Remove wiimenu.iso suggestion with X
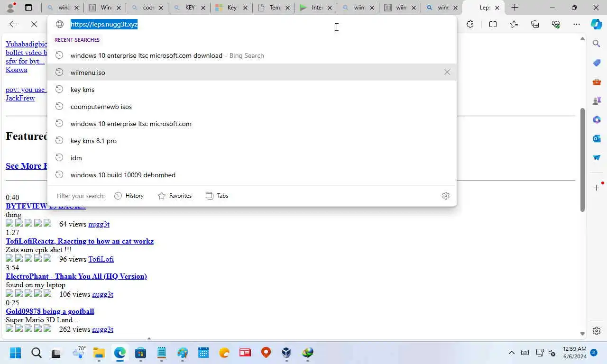The height and width of the screenshot is (364, 607). coord(447,72)
